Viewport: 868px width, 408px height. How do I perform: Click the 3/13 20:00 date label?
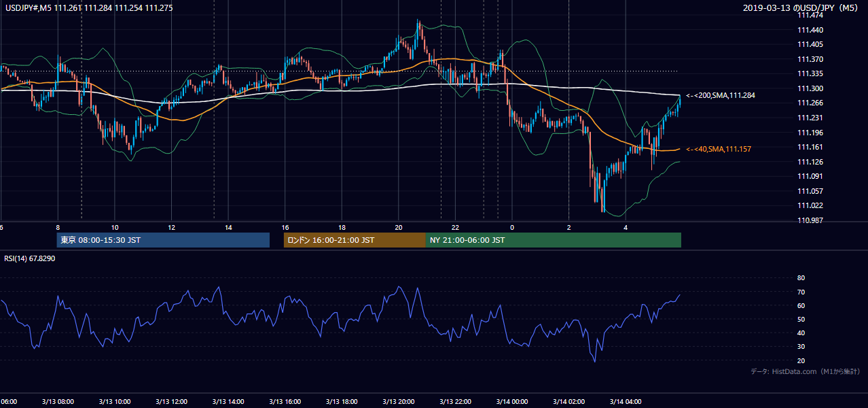click(x=399, y=401)
